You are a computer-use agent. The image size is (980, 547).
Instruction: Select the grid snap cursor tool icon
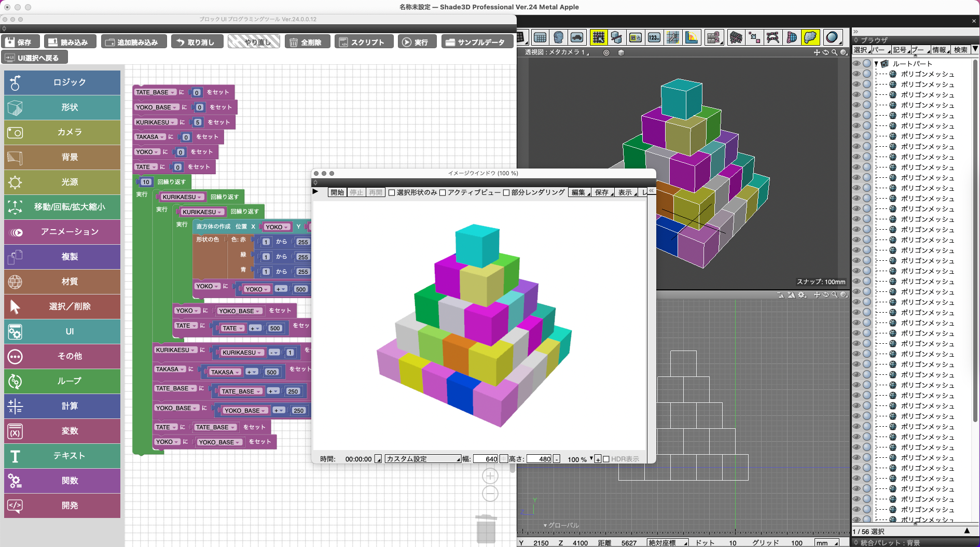pos(598,37)
